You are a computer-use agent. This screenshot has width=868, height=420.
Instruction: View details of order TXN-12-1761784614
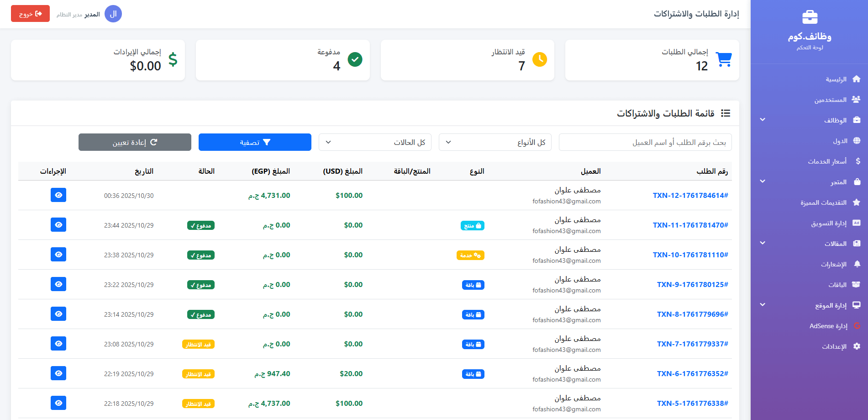58,195
